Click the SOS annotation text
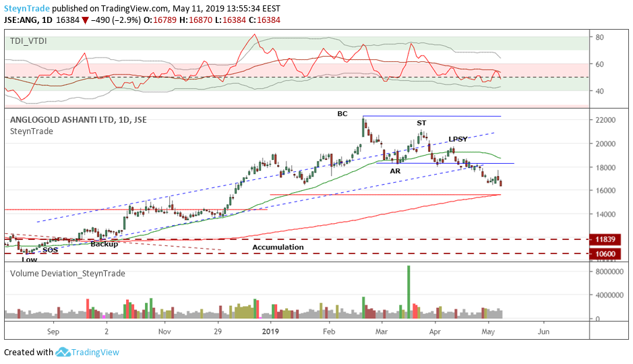Image resolution: width=633 pixels, height=364 pixels. [51, 250]
